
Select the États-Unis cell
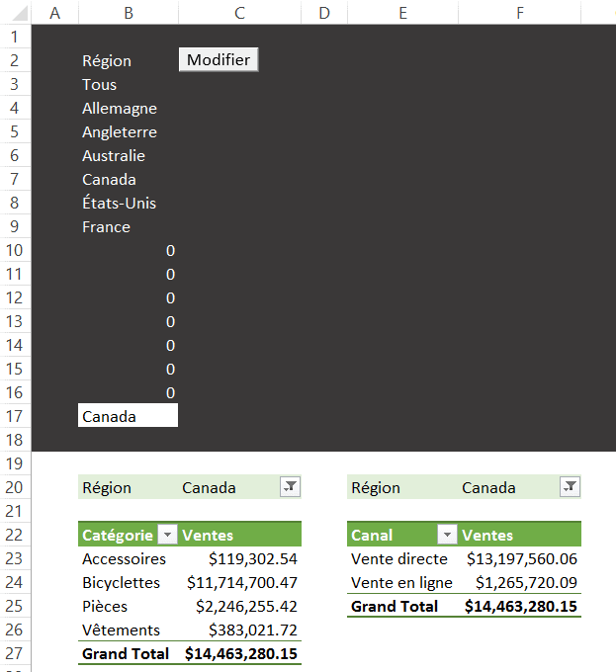point(120,203)
